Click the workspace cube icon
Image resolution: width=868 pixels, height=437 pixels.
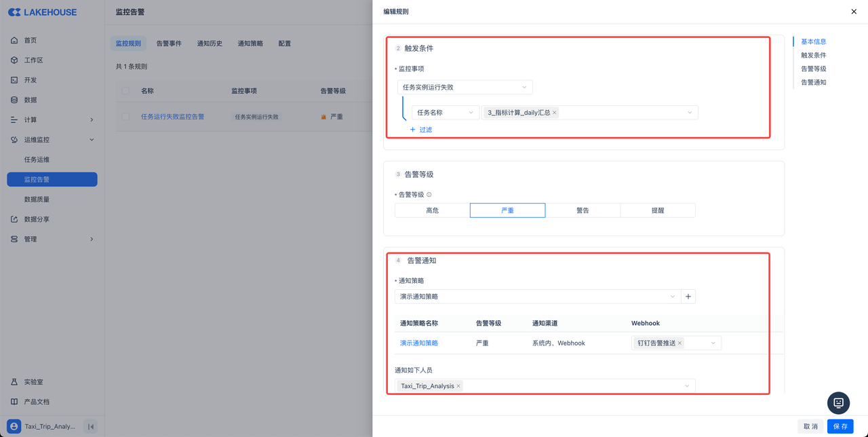pyautogui.click(x=14, y=60)
